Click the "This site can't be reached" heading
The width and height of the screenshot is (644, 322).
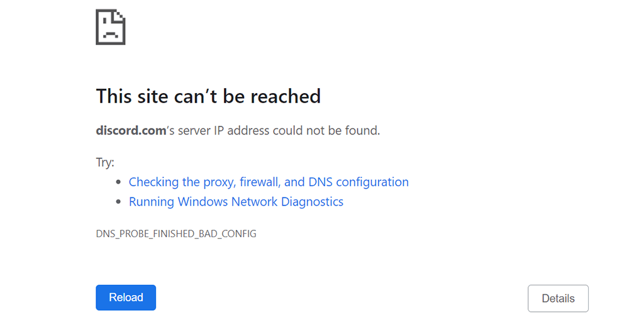tap(208, 96)
